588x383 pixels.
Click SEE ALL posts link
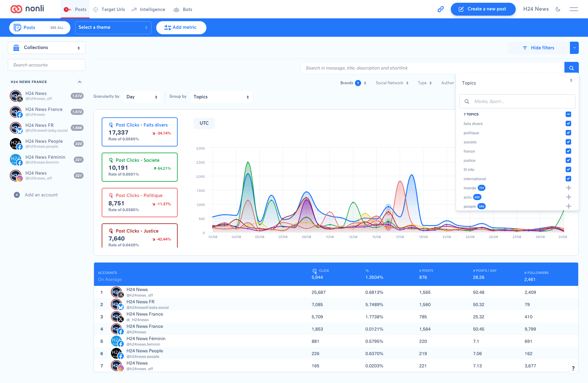[x=57, y=28]
